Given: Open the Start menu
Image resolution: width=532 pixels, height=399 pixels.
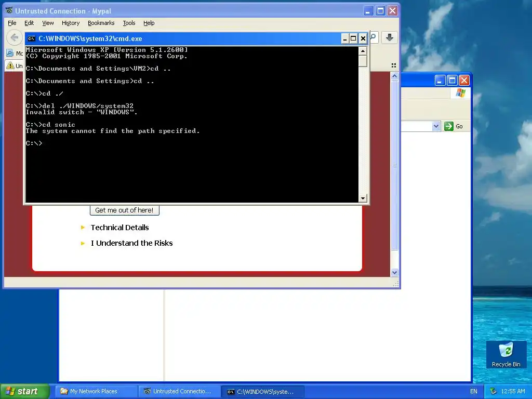Looking at the screenshot, I should [25, 392].
